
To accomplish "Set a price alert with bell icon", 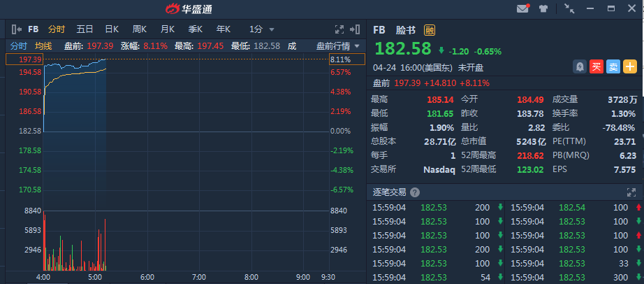I will (x=579, y=67).
